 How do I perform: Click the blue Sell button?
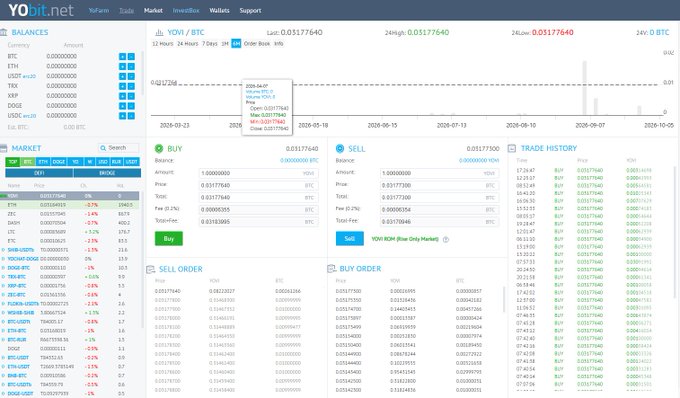pyautogui.click(x=350, y=238)
